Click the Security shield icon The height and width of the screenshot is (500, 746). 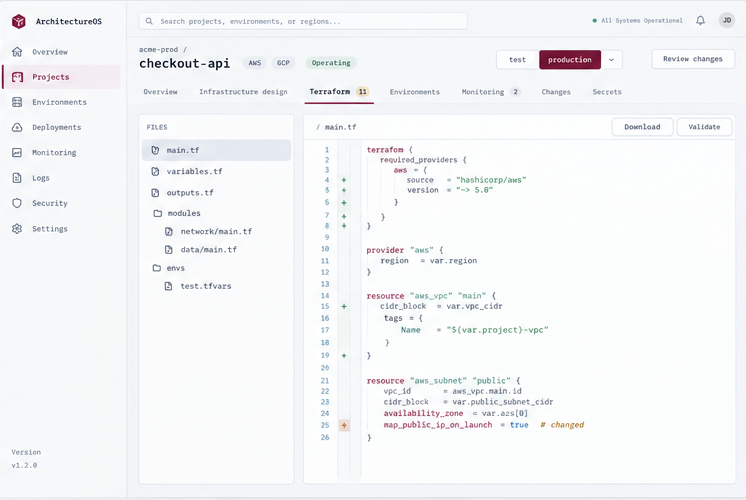coord(17,203)
